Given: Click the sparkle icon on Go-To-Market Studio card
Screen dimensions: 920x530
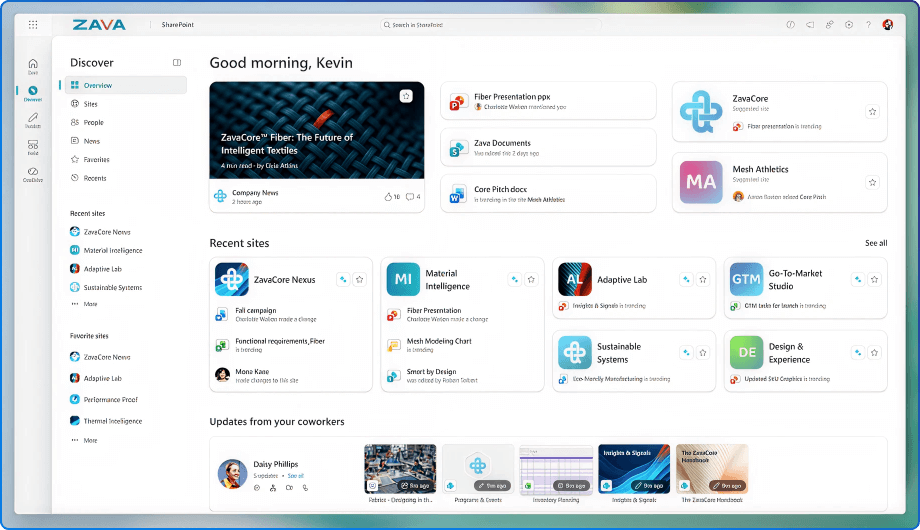Looking at the screenshot, I should coord(858,279).
